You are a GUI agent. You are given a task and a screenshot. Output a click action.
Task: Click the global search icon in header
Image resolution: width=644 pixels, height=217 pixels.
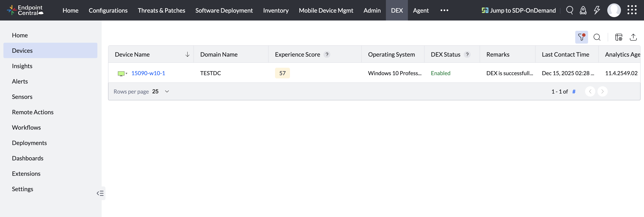pyautogui.click(x=569, y=10)
